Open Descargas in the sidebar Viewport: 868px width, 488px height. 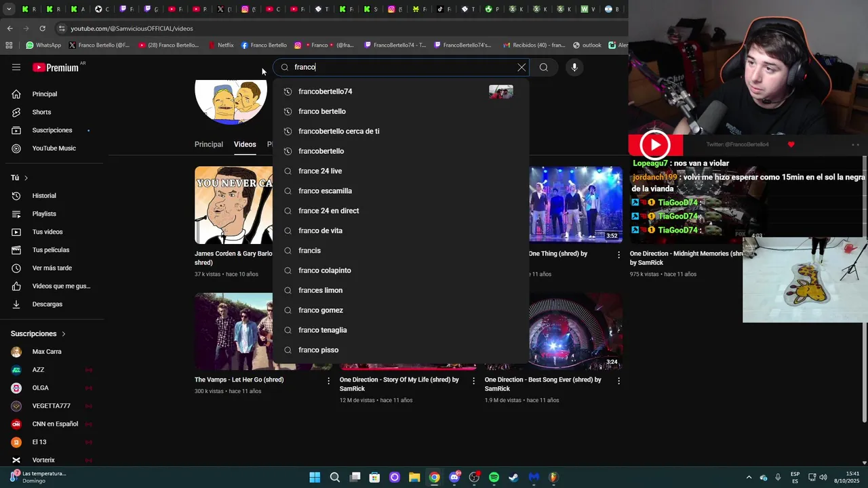pos(52,304)
